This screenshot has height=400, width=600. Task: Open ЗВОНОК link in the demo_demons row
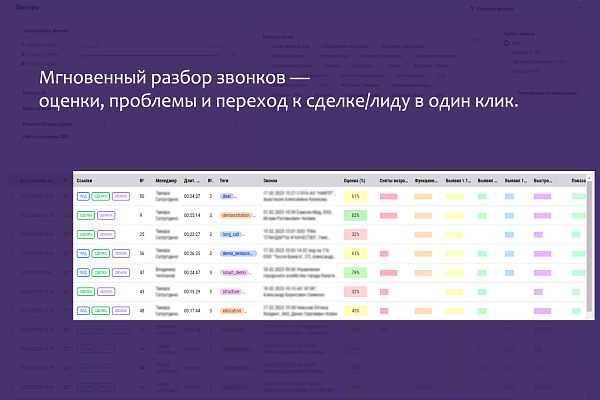point(121,253)
